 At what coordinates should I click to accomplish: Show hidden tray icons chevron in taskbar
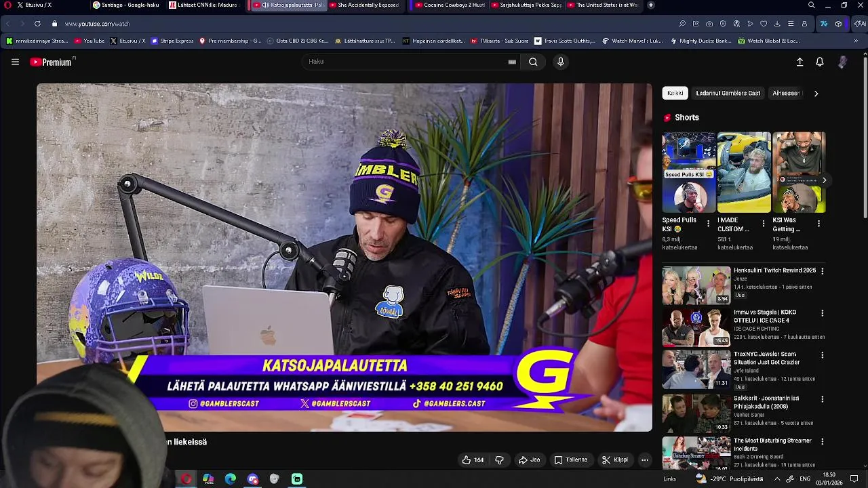click(x=777, y=479)
